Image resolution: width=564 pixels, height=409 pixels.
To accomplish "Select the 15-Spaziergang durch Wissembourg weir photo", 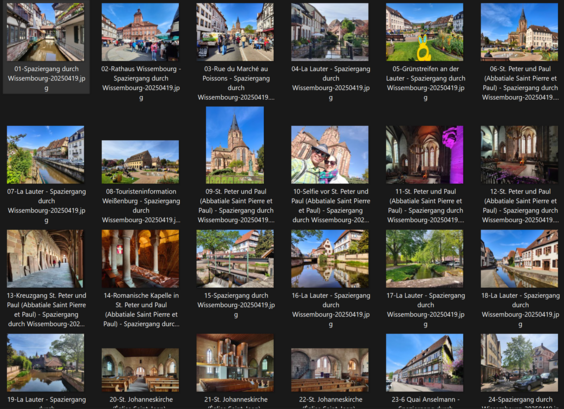I will point(235,259).
